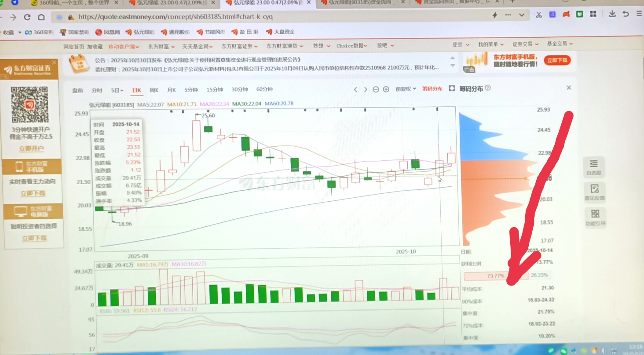
Task: Open the browser home page icon
Action: point(41,17)
